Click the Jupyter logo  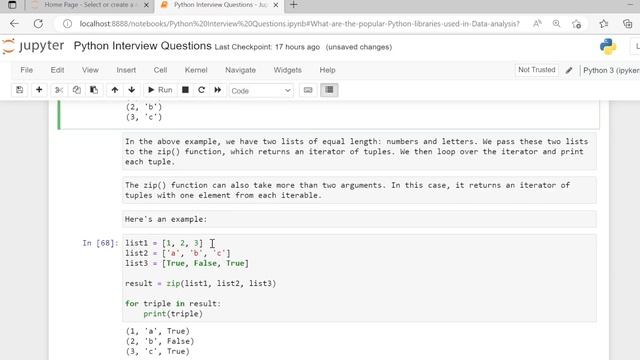pos(33,46)
